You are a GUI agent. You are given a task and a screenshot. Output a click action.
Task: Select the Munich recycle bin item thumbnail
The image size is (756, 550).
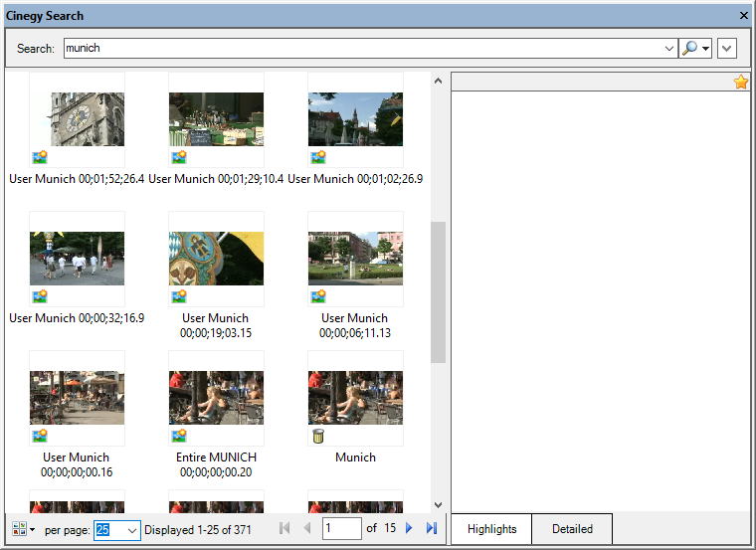[356, 398]
